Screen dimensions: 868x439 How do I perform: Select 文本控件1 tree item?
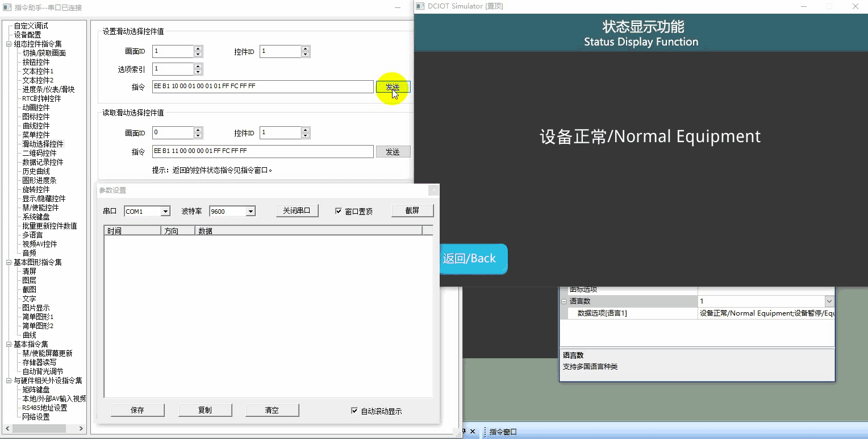37,71
